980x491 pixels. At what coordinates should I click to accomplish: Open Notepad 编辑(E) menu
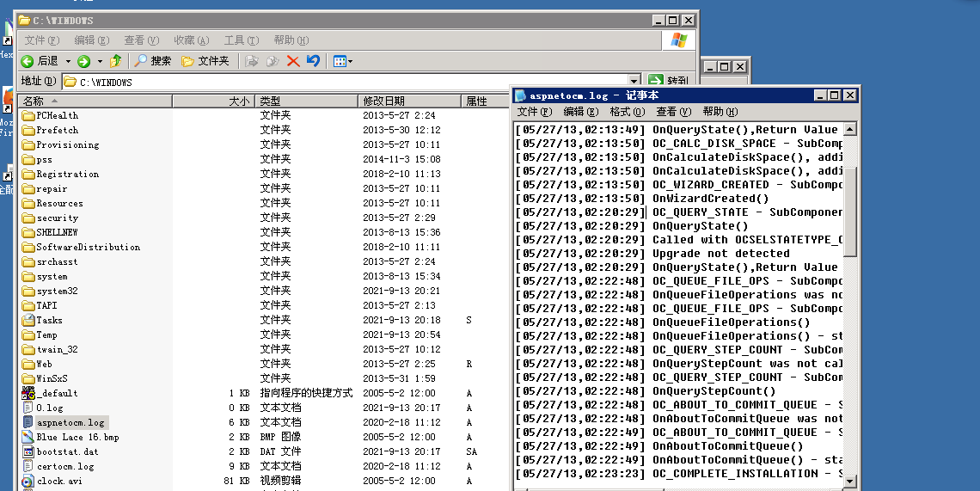point(580,111)
